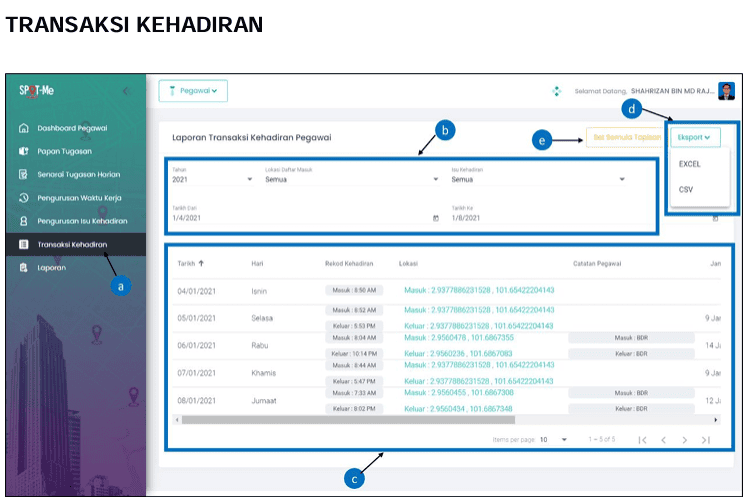The width and height of the screenshot is (752, 504).
Task: Go to the first page of results
Action: pyautogui.click(x=642, y=440)
